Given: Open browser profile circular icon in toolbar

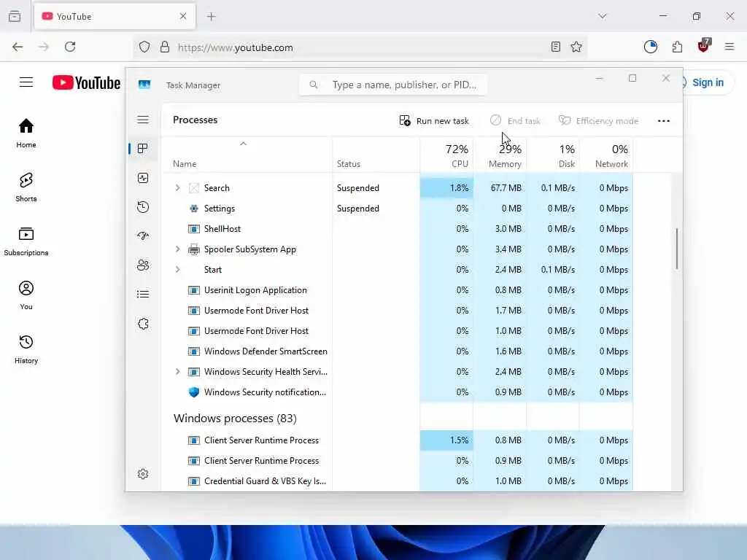Looking at the screenshot, I should 650,47.
